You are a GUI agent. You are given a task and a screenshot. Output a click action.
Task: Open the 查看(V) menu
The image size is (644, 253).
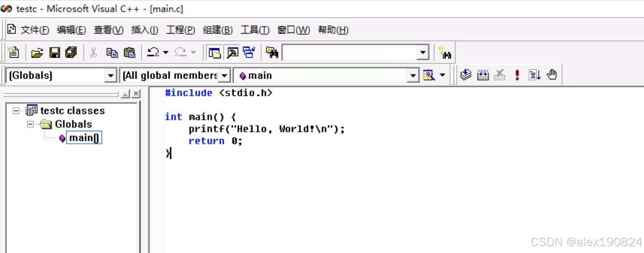point(109,30)
